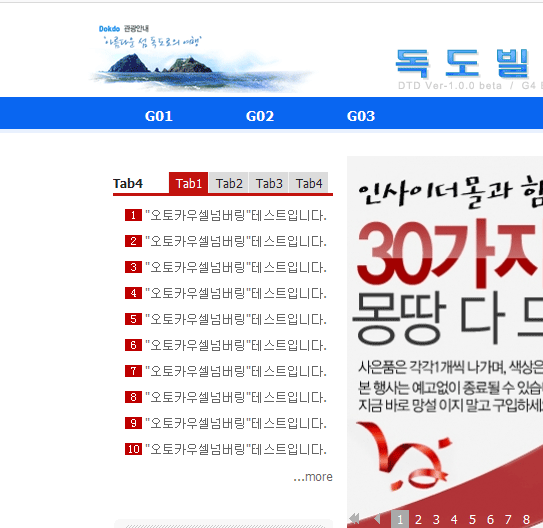543x528 pixels.
Task: Open the eighth list item text
Action: pos(236,397)
